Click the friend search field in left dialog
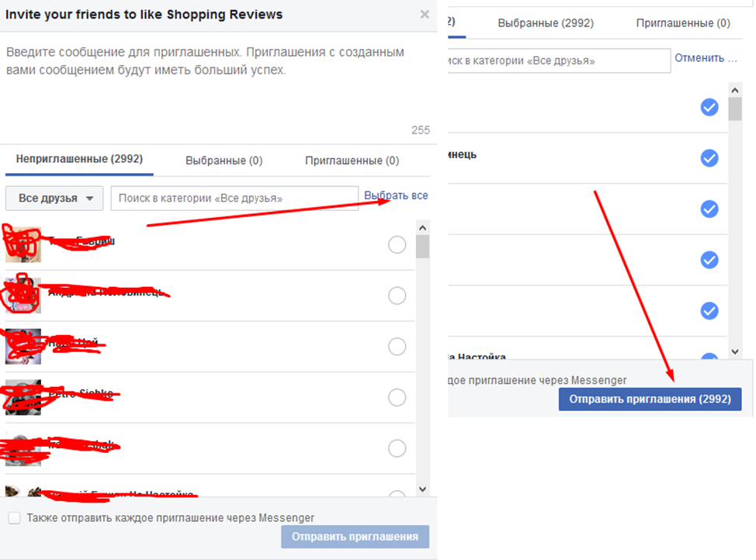The height and width of the screenshot is (560, 756). click(x=234, y=199)
